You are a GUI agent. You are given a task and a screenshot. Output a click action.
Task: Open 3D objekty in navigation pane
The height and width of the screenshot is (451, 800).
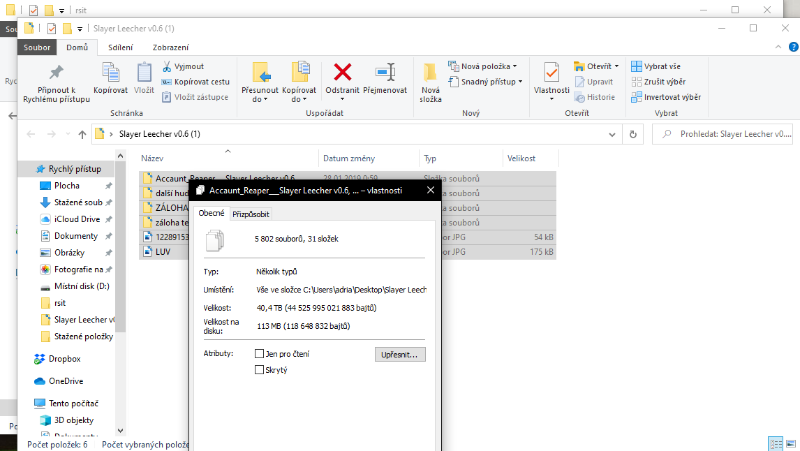point(68,420)
